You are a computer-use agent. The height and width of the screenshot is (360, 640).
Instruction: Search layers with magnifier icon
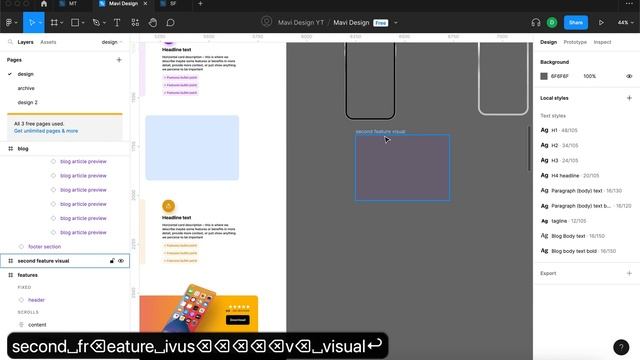(x=10, y=42)
